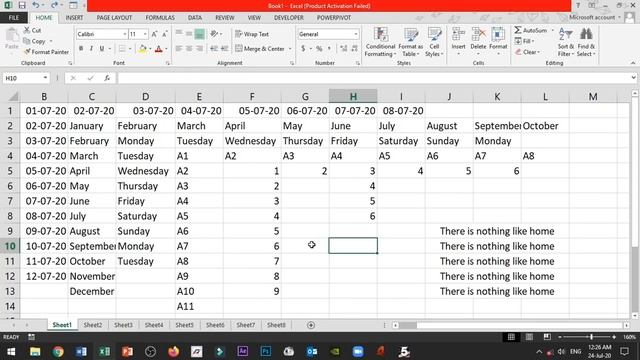Click the Undo arrow icon
The width and height of the screenshot is (640, 360).
[x=36, y=5]
